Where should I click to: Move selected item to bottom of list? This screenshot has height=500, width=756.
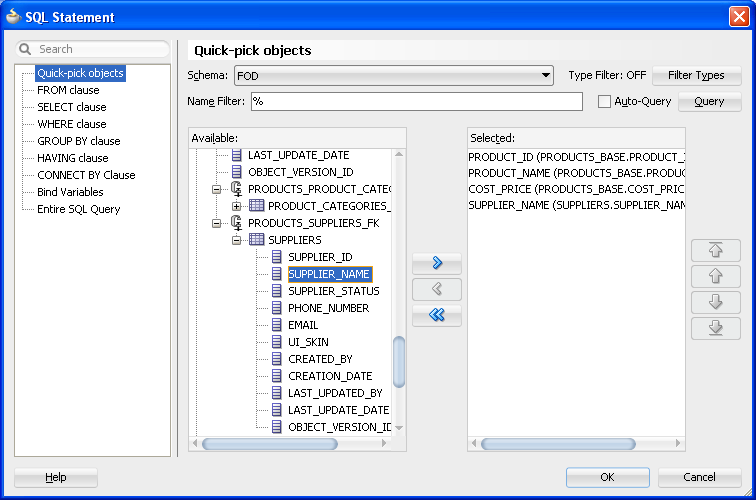pos(716,328)
